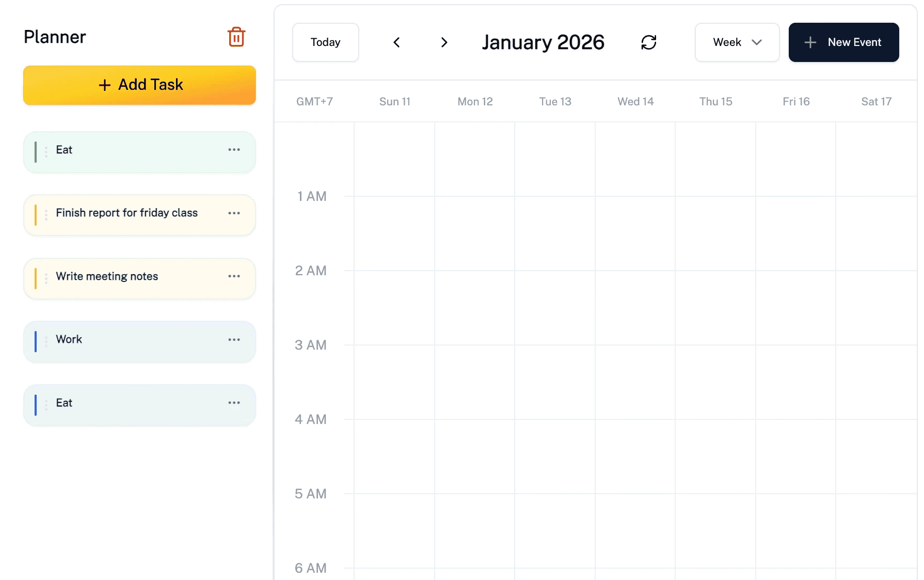Open the Week view dropdown

737,42
